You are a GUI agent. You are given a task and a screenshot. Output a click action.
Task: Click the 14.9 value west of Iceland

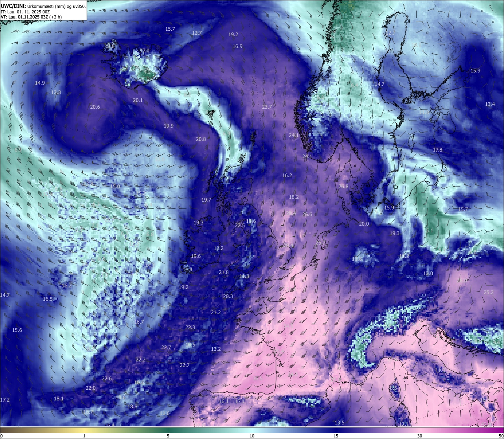[40, 83]
